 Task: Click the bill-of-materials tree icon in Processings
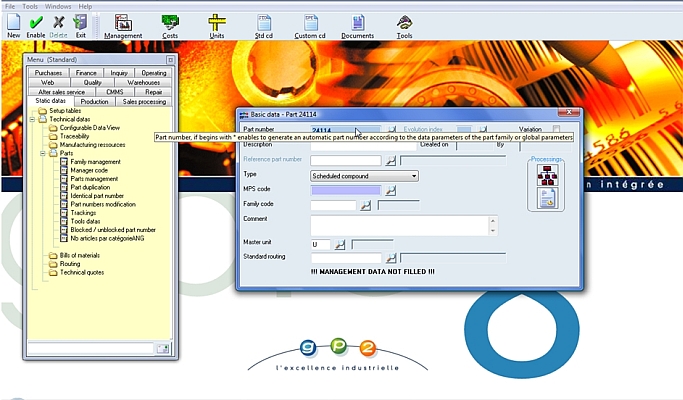548,176
